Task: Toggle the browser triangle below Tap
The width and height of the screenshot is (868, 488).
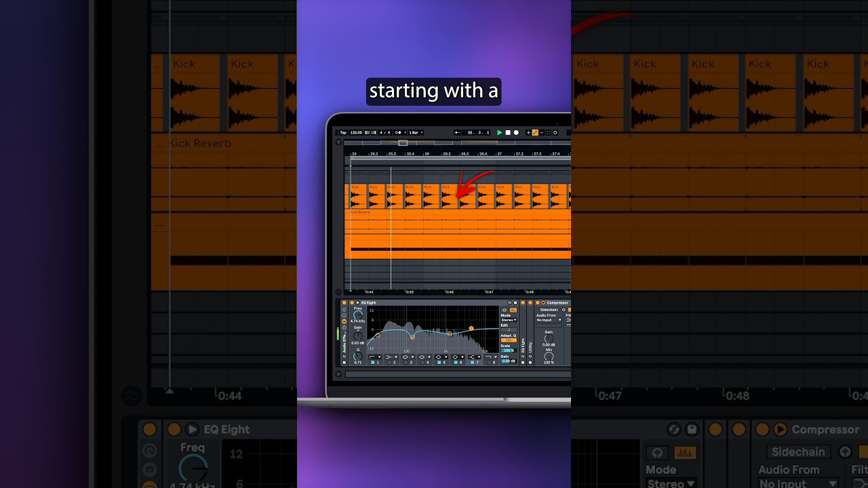Action: click(338, 142)
